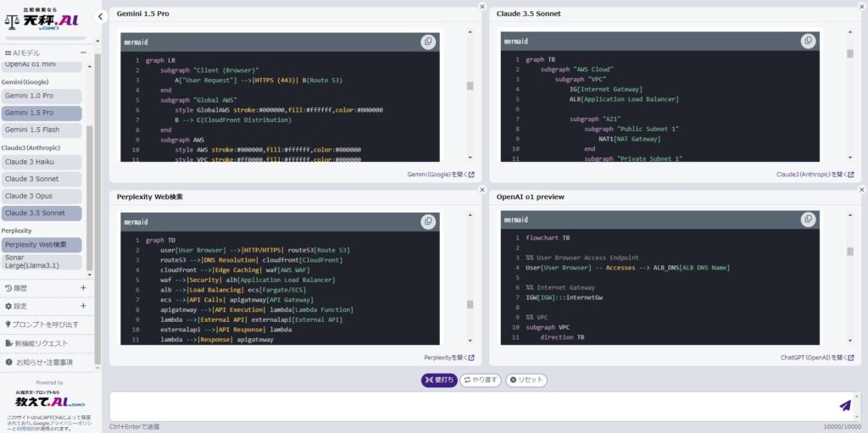Expand the 設定 section with plus icon
The height and width of the screenshot is (433, 868).
[x=83, y=306]
